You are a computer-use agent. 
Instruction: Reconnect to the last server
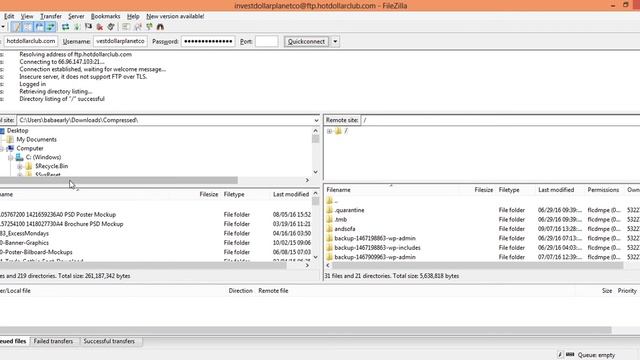pos(111,27)
